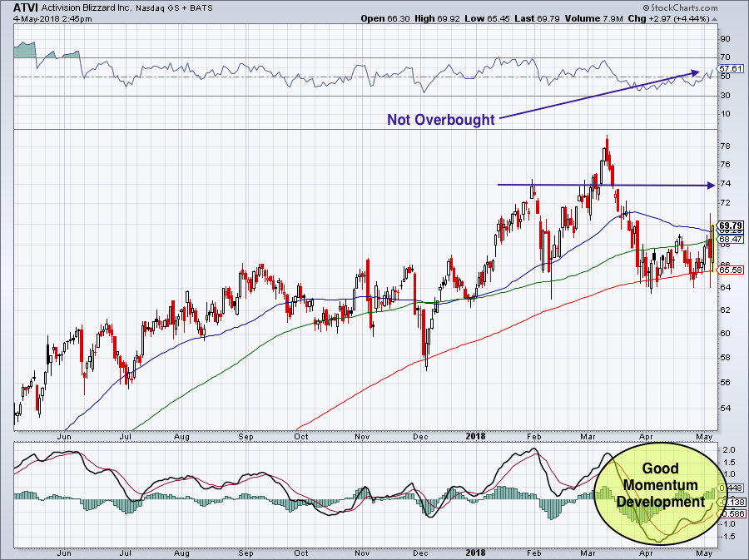Viewport: 749px width, 560px height.
Task: Select the Last 69.79 header value
Action: point(537,18)
